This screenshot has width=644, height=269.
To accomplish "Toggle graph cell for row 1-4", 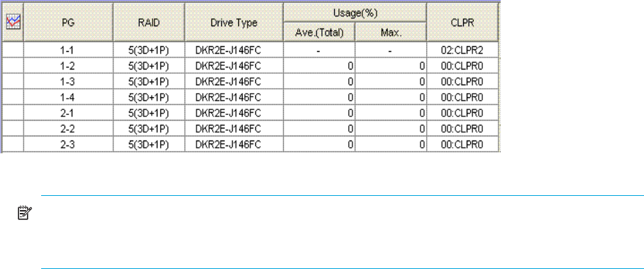I will click(x=13, y=97).
